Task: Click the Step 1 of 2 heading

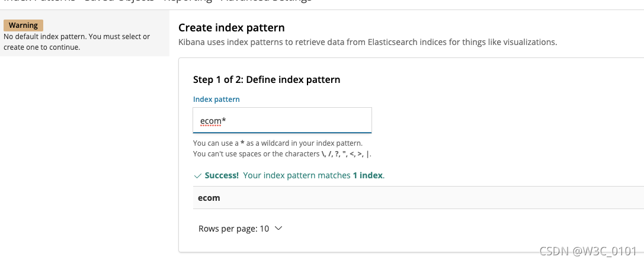Action: (x=267, y=79)
